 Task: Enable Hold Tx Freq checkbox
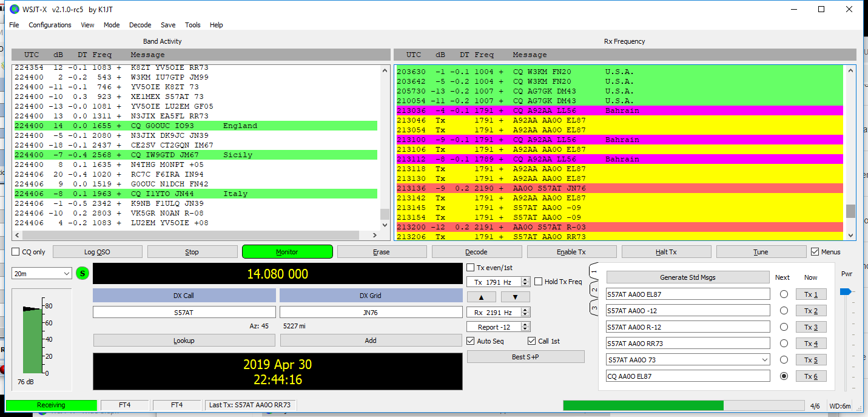click(x=539, y=282)
